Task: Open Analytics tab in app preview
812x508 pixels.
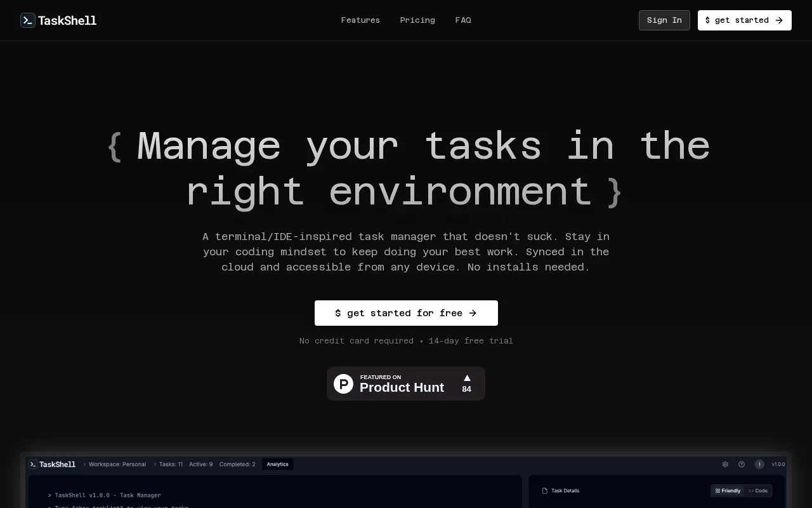Action: 277,464
